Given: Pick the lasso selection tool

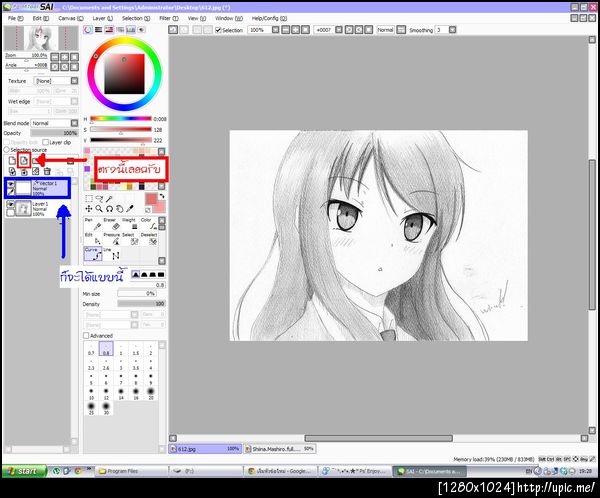Looking at the screenshot, I should 99,199.
